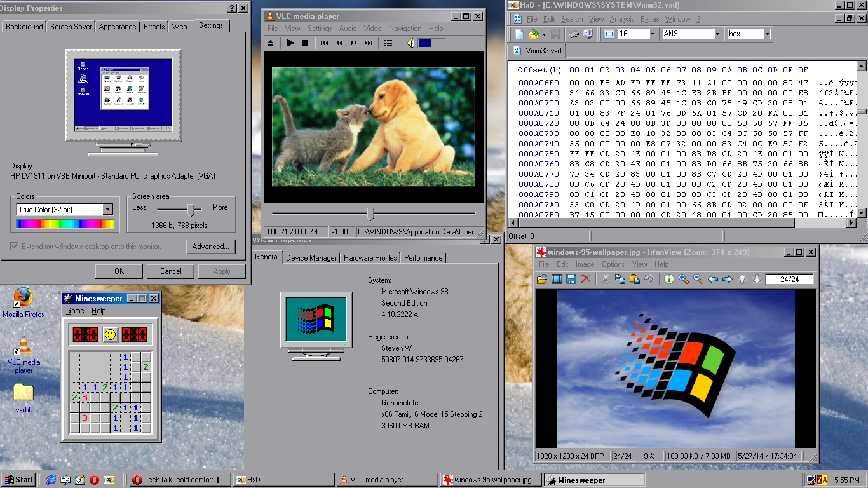This screenshot has width=868, height=488.
Task: Open the Navigation menu in VLC
Action: 405,29
